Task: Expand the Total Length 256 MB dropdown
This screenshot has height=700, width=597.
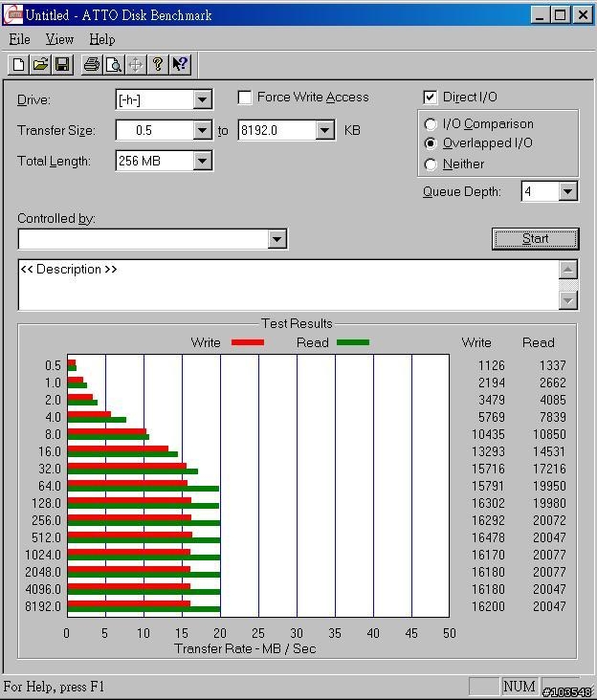Action: click(202, 161)
